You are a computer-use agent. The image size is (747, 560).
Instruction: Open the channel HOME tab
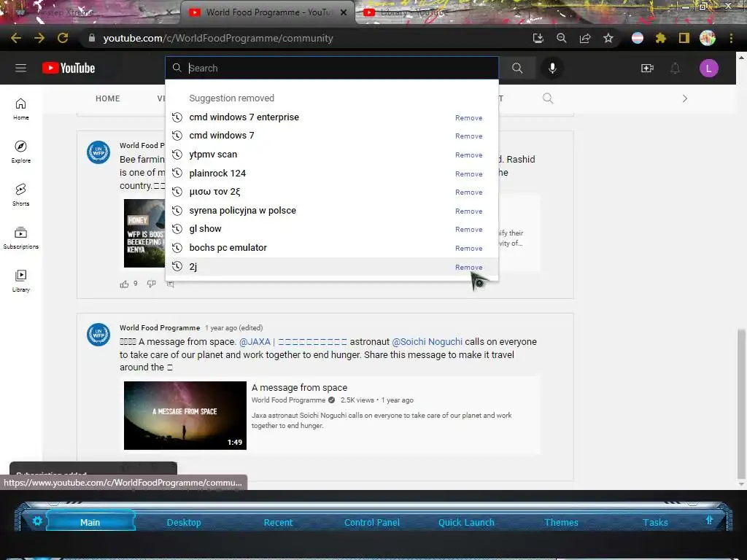coord(108,98)
